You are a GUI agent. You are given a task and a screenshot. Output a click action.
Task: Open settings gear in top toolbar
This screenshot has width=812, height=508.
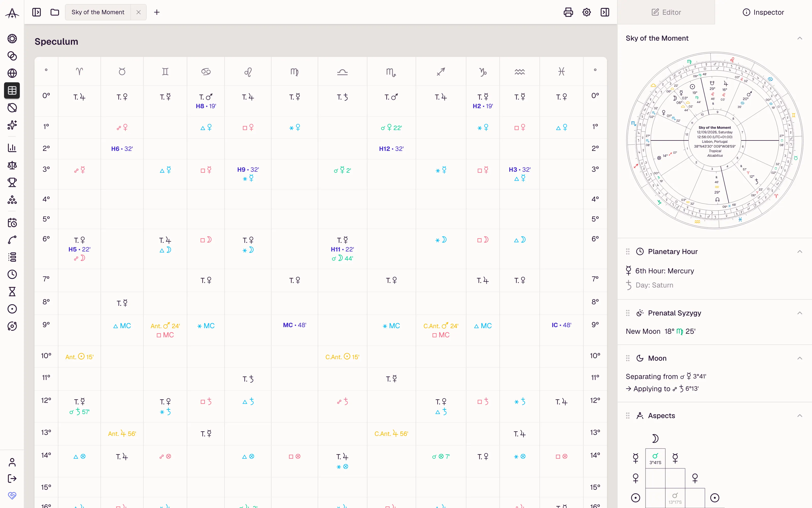click(586, 12)
